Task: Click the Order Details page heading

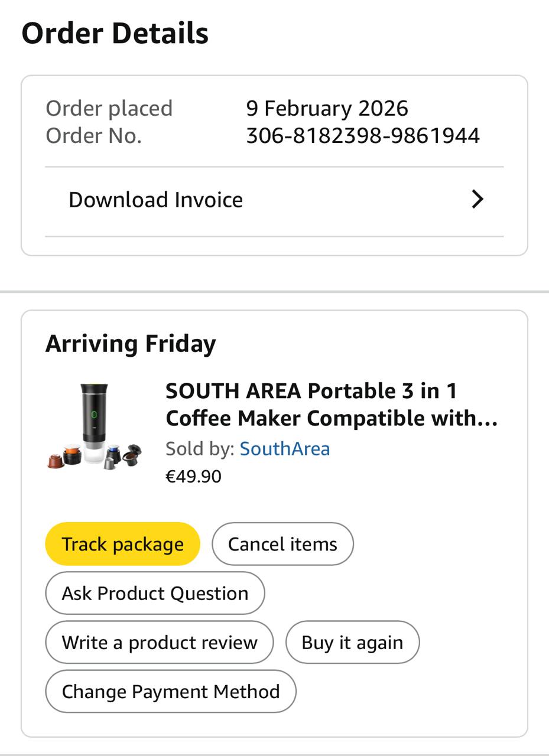Action: (x=115, y=33)
